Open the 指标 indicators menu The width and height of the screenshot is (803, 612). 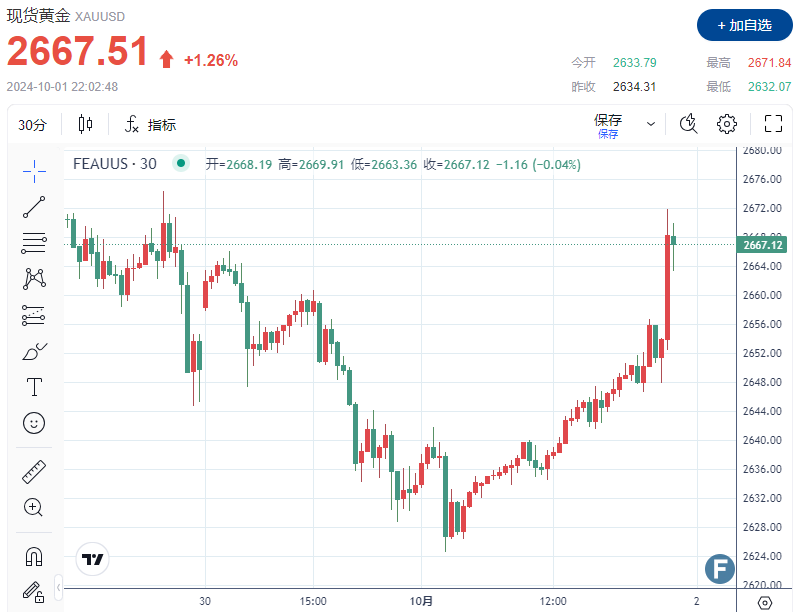(x=150, y=125)
